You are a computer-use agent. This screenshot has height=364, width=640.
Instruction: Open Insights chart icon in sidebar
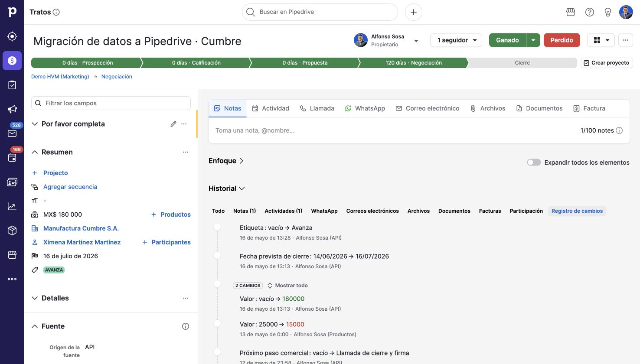(12, 206)
